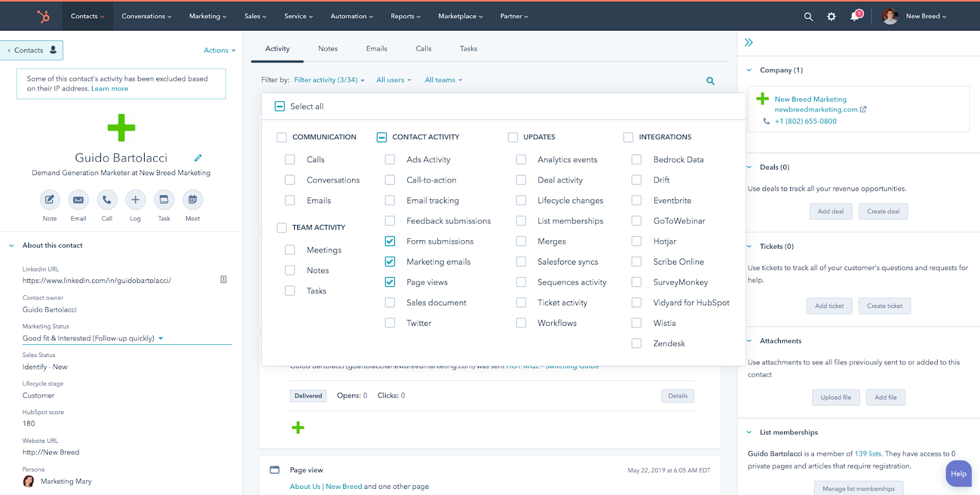Open the Actions dropdown menu
The height and width of the screenshot is (495, 980).
[x=219, y=50]
